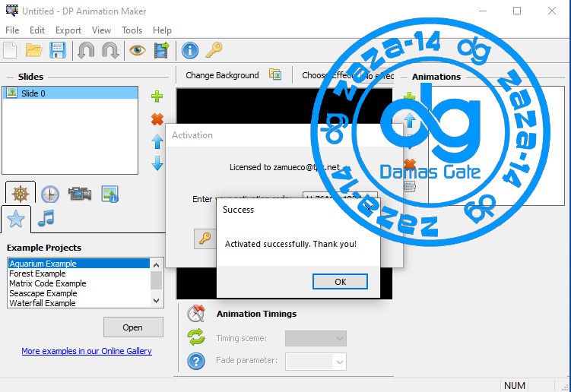Screen dimensions: 571x392
Task: Open the Help menu
Action: click(x=162, y=30)
